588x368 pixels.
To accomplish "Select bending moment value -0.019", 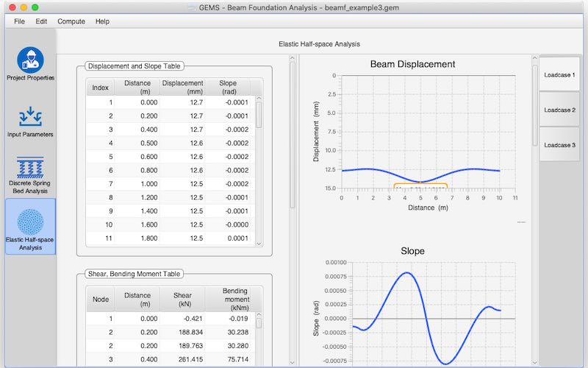I will tap(228, 319).
